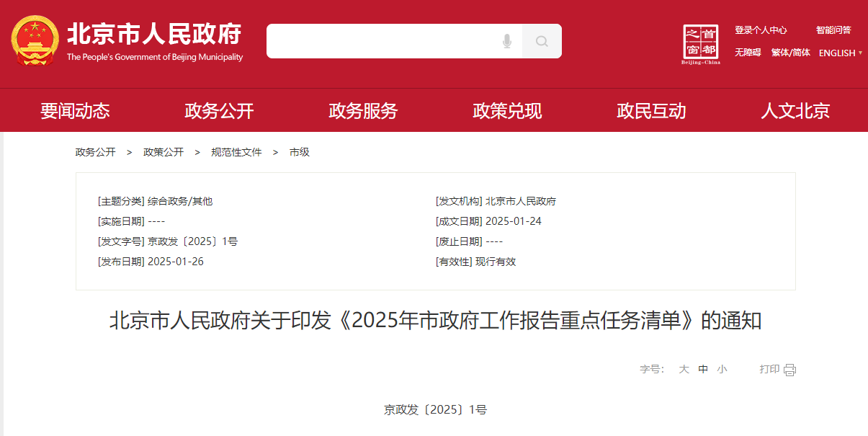Image resolution: width=868 pixels, height=436 pixels.
Task: Toggle 繁体/简体 character display
Action: pos(790,53)
